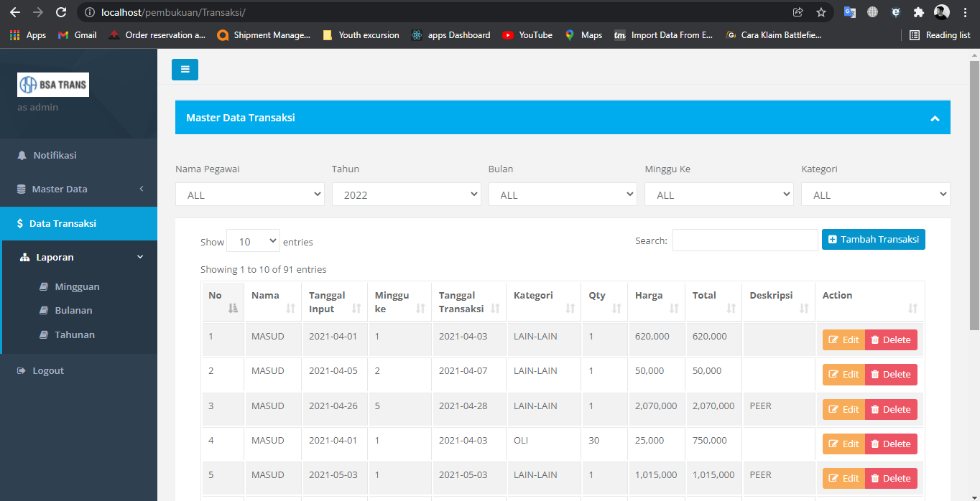Viewport: 980px width, 501px height.
Task: Open the Reading list
Action: tap(940, 34)
